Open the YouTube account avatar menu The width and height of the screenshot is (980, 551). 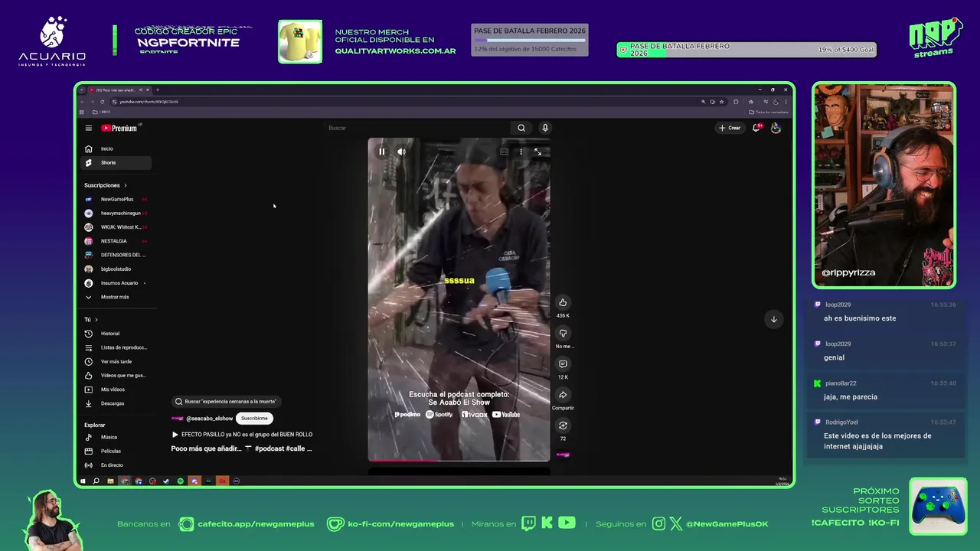(x=776, y=128)
